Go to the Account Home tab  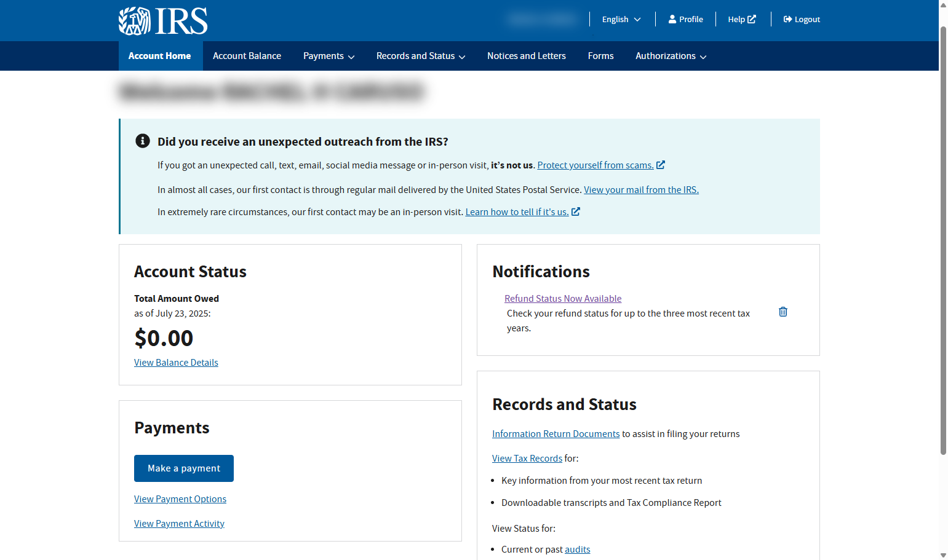click(x=160, y=56)
